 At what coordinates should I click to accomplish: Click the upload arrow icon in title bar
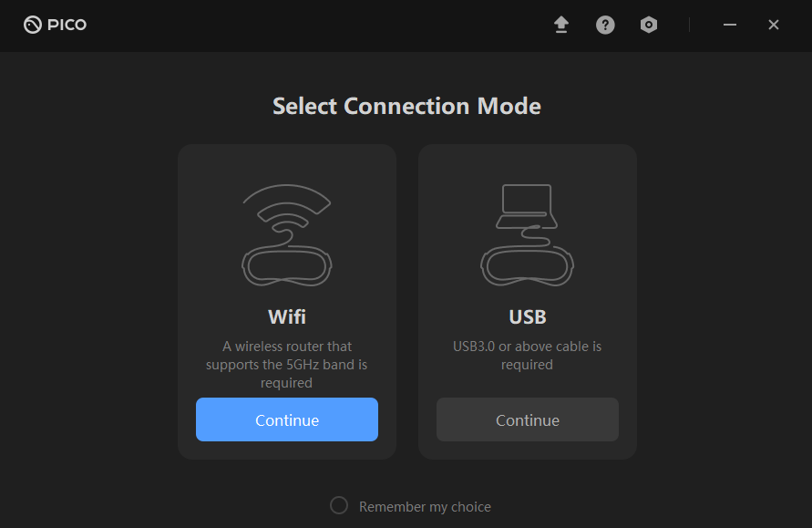(561, 25)
